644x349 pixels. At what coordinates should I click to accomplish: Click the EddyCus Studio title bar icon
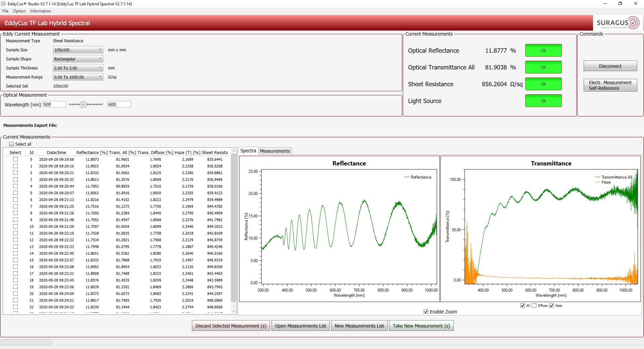pos(4,4)
